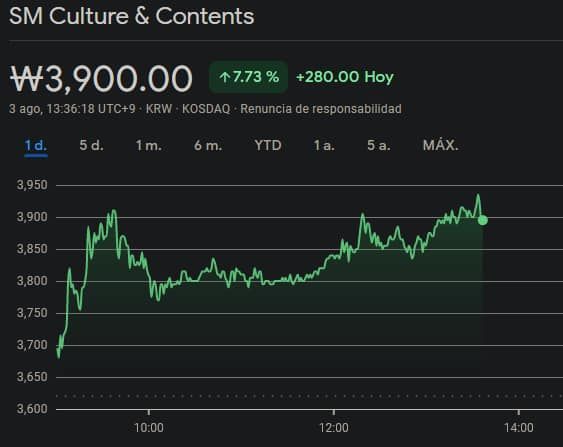Click the 10:00 time axis label
This screenshot has width=563, height=447.
(x=149, y=428)
